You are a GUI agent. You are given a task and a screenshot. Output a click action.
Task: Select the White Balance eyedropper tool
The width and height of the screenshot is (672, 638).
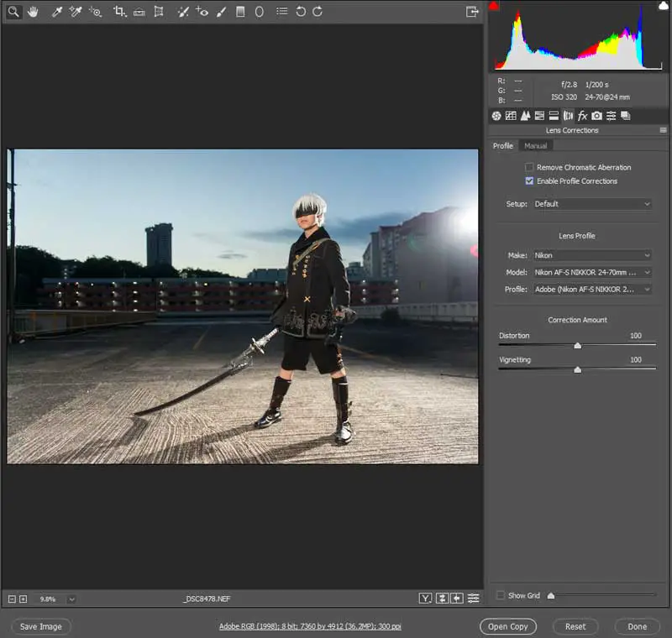click(x=56, y=12)
